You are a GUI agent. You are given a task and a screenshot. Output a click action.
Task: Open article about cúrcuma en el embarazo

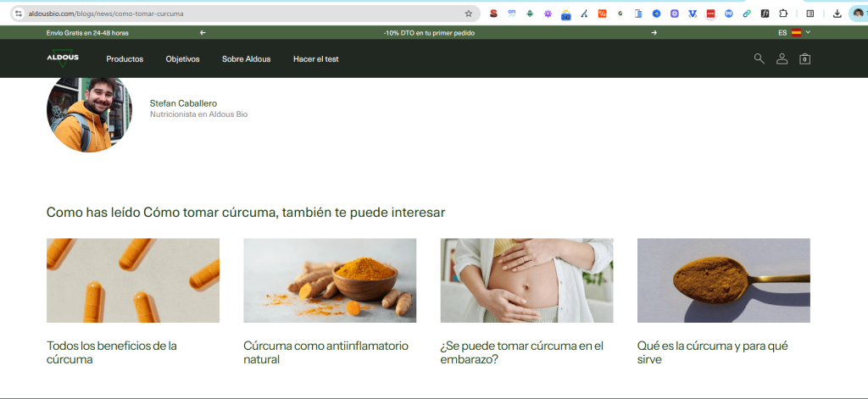[521, 352]
